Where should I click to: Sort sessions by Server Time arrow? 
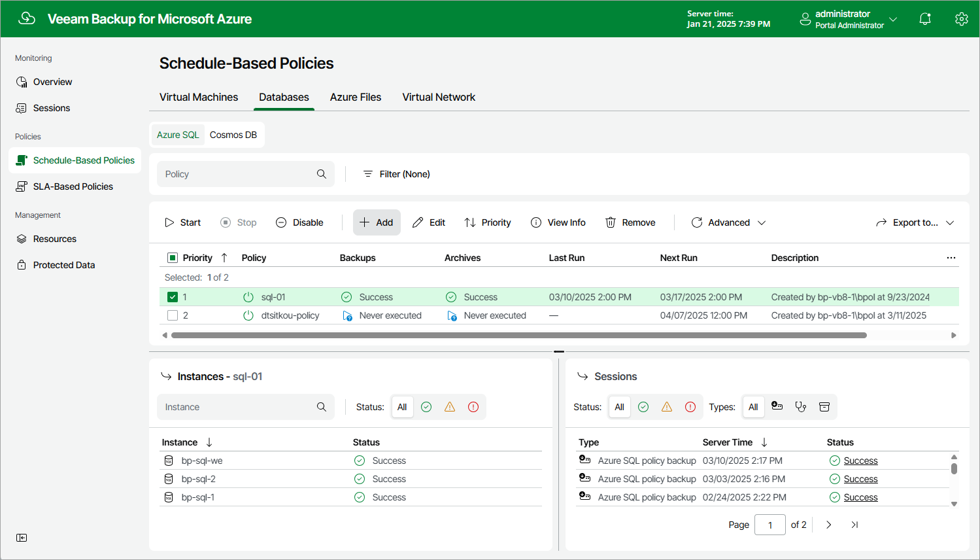(x=764, y=442)
